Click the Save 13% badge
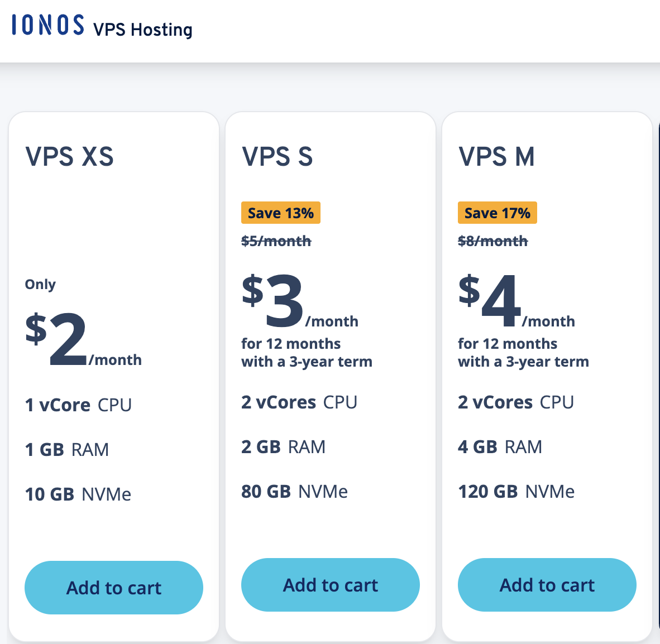660x644 pixels. [x=281, y=213]
